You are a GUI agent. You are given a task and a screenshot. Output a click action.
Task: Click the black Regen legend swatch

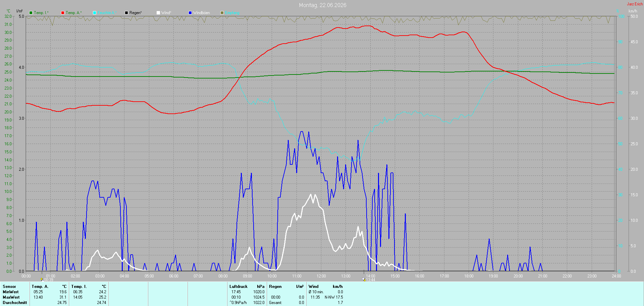[x=126, y=13]
